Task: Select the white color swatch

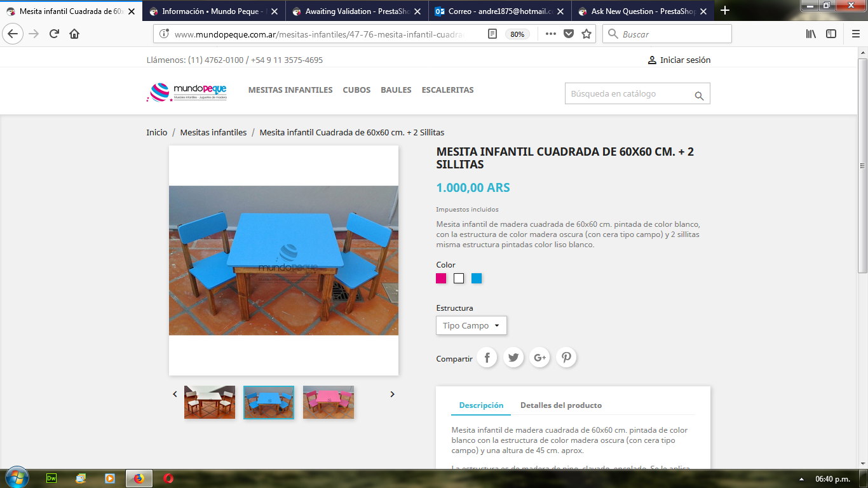Action: click(459, 278)
